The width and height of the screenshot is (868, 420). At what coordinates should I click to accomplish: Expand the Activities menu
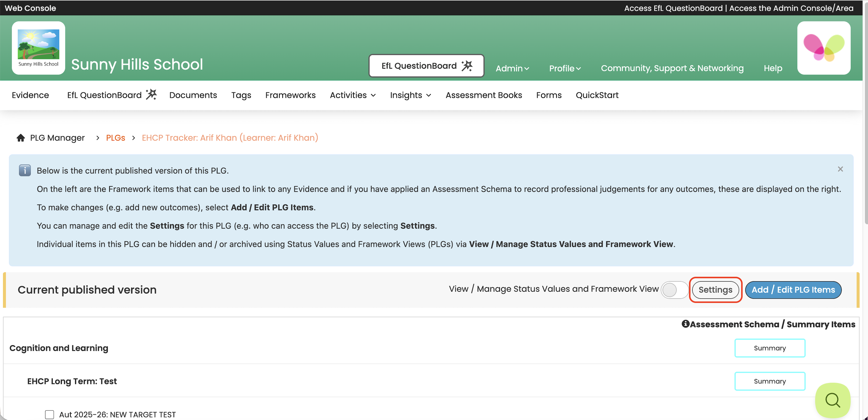click(x=353, y=95)
